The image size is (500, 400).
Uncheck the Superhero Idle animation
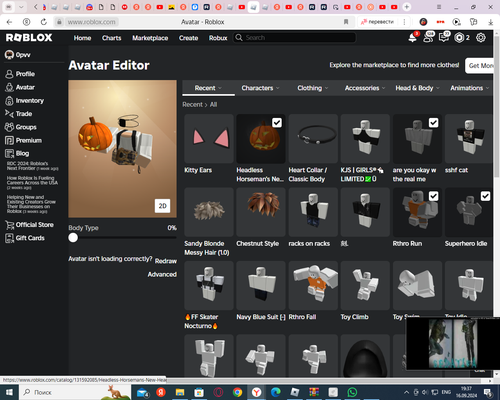point(485,196)
